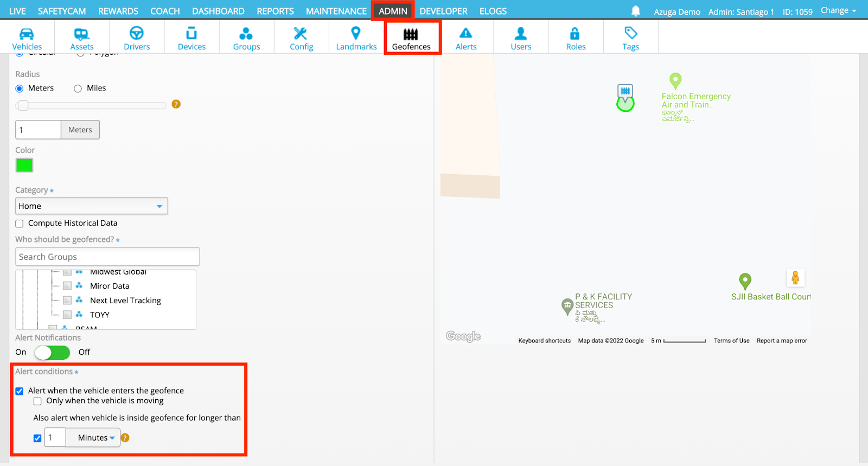
Task: Go to the ELOGS tab
Action: [x=493, y=11]
